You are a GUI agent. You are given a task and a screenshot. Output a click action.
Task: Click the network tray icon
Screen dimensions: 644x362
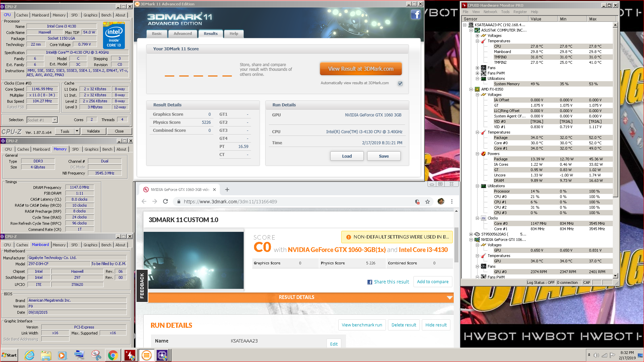tap(604, 355)
